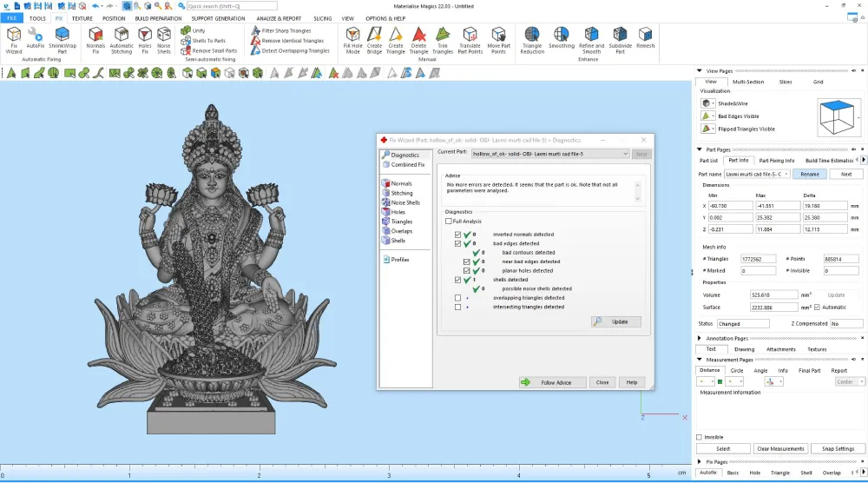The image size is (868, 483).
Task: Open the Current Part dropdown
Action: [550, 154]
